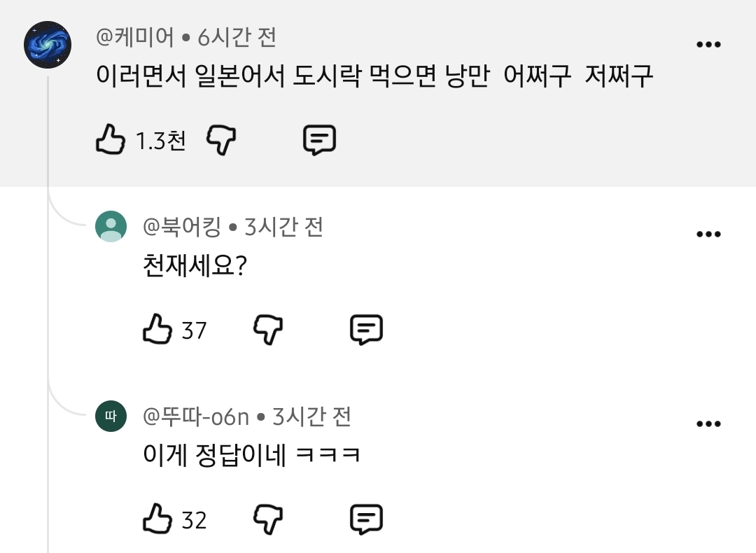Reply to @뚜따-o6n's comment
The image size is (756, 553).
point(366,519)
